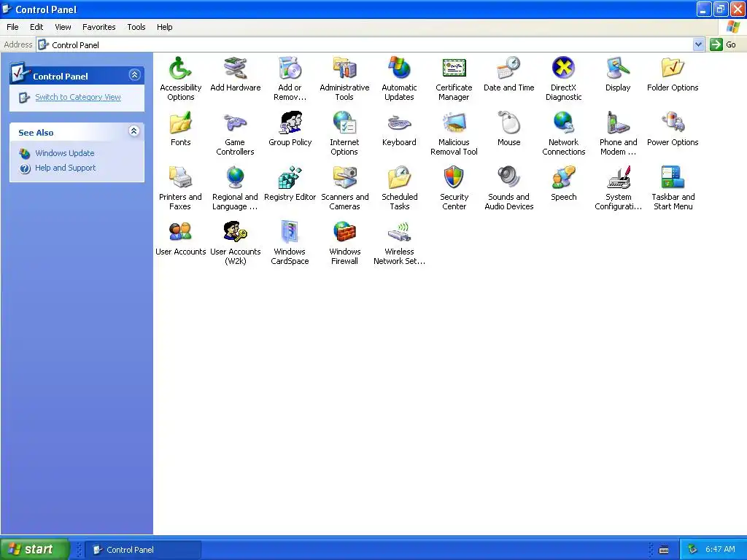
Task: Open Taskbar and Start Menu icon
Action: 673,178
